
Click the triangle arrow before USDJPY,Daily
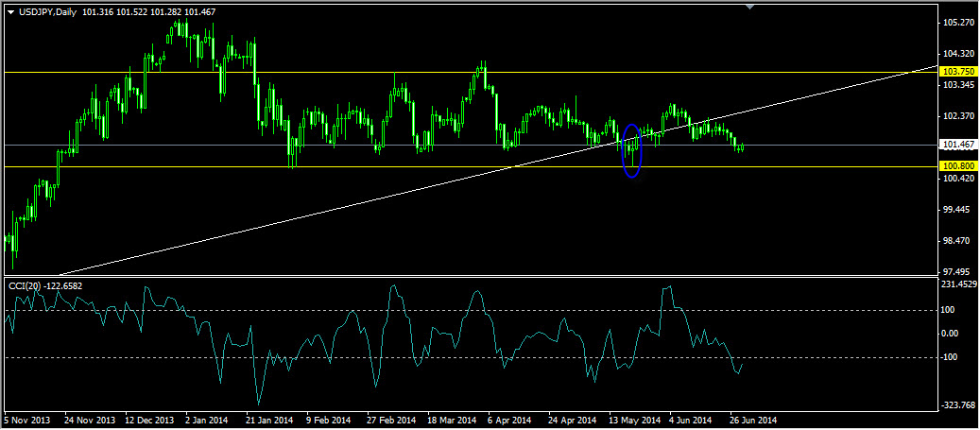click(10, 12)
